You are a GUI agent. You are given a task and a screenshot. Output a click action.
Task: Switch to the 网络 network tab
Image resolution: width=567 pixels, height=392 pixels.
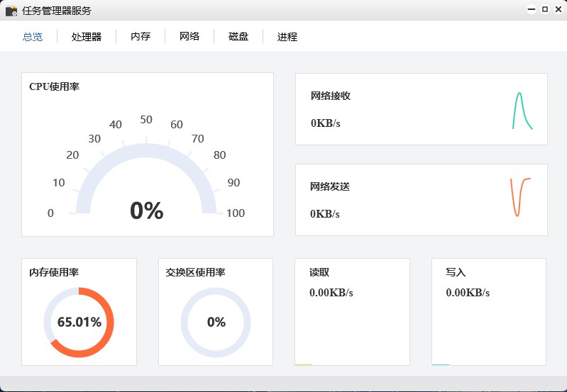tap(189, 37)
